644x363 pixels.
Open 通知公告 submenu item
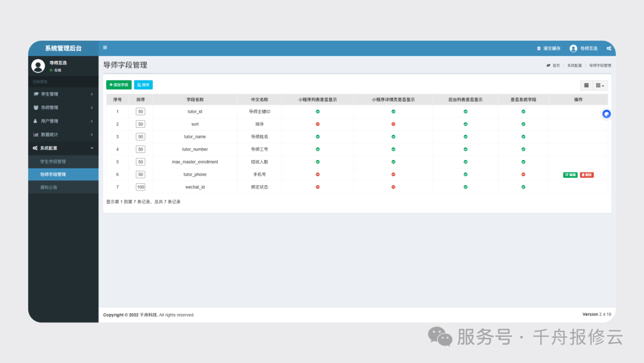(49, 187)
